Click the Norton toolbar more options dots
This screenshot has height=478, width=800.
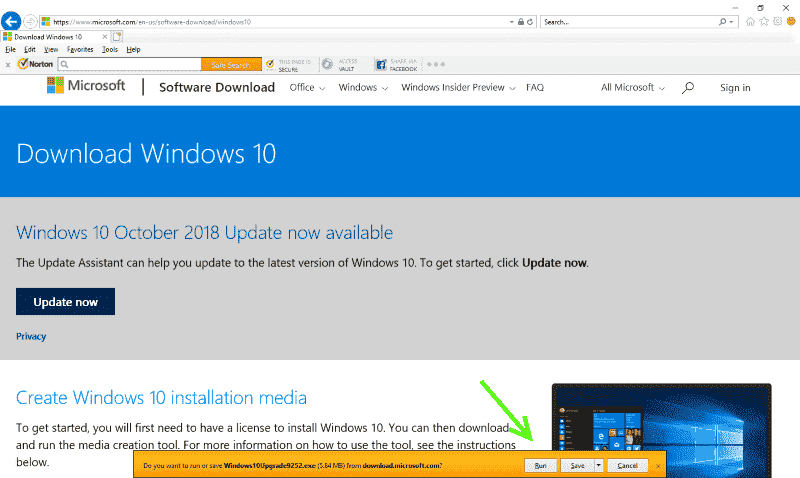(x=436, y=64)
